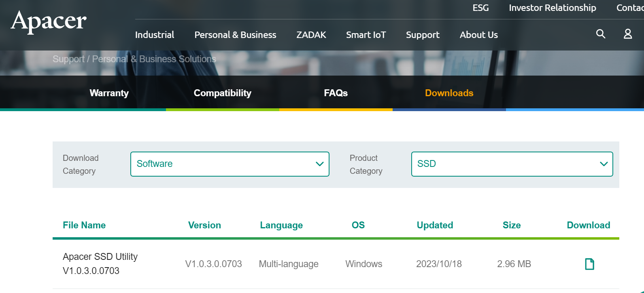Click the user account icon
The width and height of the screenshot is (644, 293).
point(628,34)
